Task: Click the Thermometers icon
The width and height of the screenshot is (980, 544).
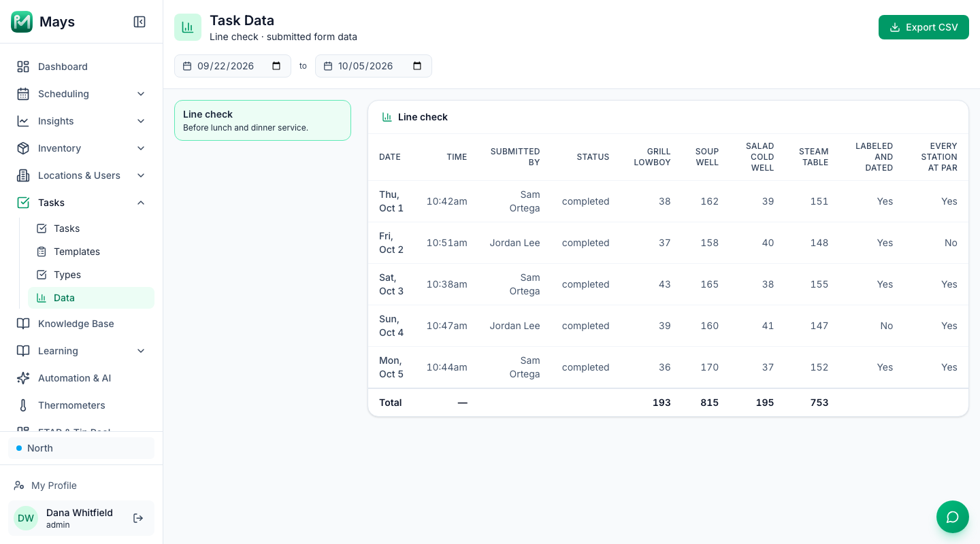Action: [x=23, y=405]
